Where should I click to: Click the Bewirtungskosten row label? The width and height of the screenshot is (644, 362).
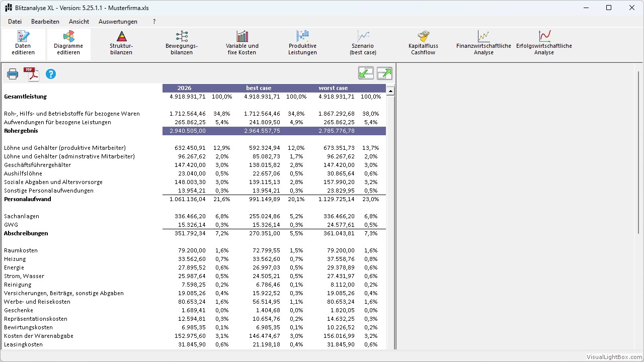(x=28, y=327)
